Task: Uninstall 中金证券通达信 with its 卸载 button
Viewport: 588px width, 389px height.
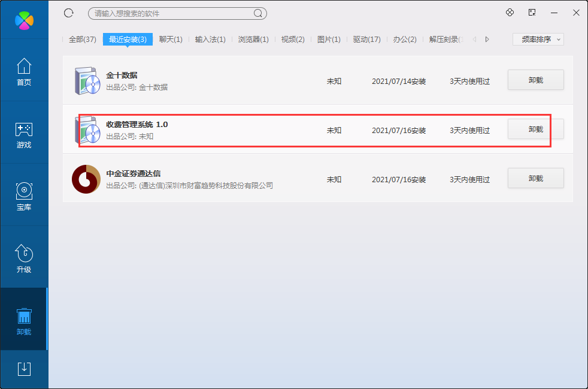Action: pos(536,178)
